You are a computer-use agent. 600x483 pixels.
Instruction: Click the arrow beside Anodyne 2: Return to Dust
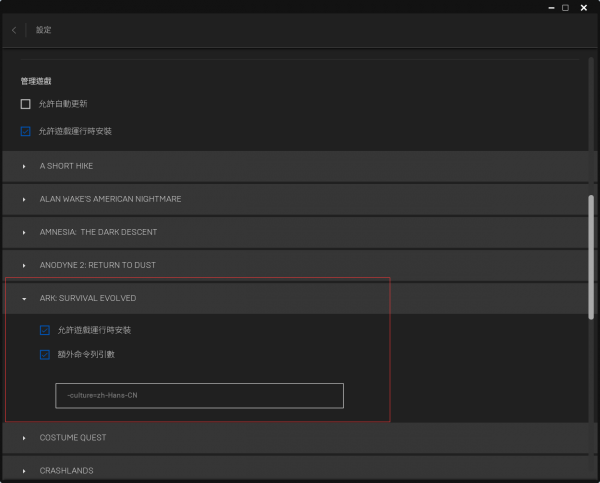point(24,265)
